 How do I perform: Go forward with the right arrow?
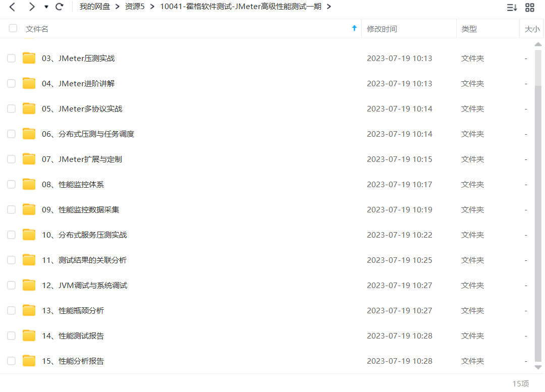32,7
